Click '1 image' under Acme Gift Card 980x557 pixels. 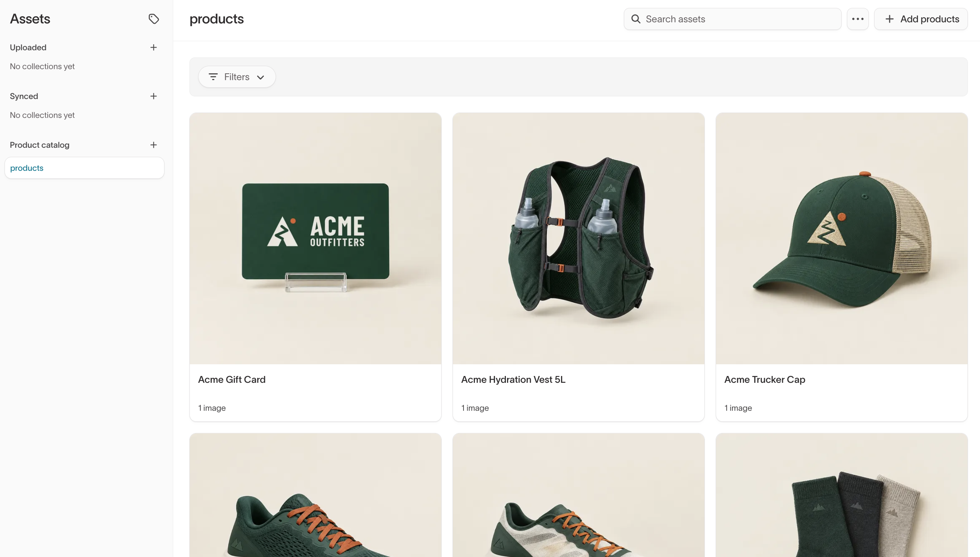click(212, 408)
